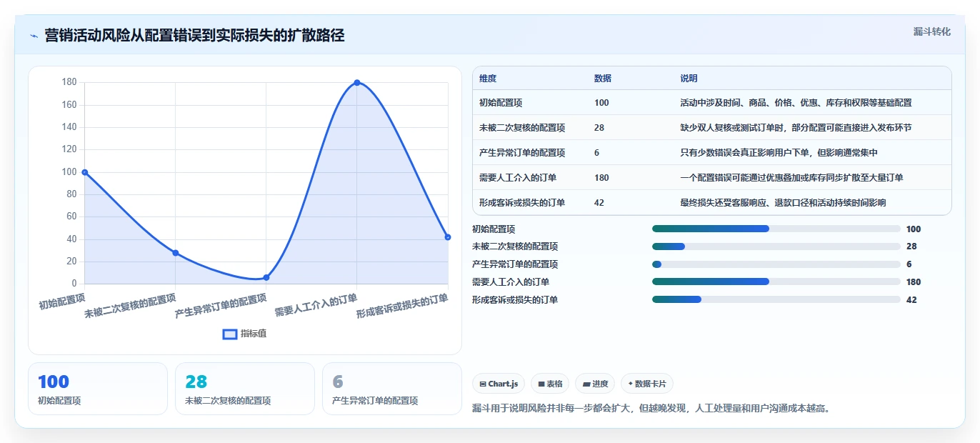
Task: Click the 维度 table column header
Action: (488, 79)
